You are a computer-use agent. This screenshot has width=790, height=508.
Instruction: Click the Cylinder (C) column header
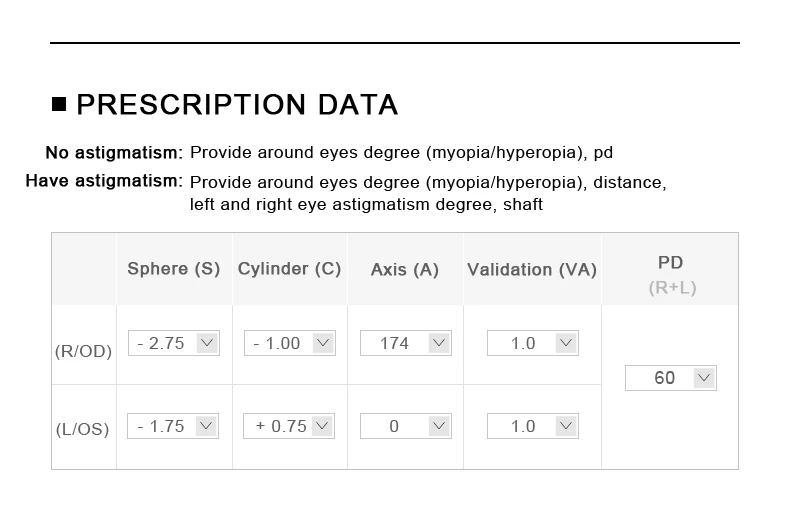(289, 269)
